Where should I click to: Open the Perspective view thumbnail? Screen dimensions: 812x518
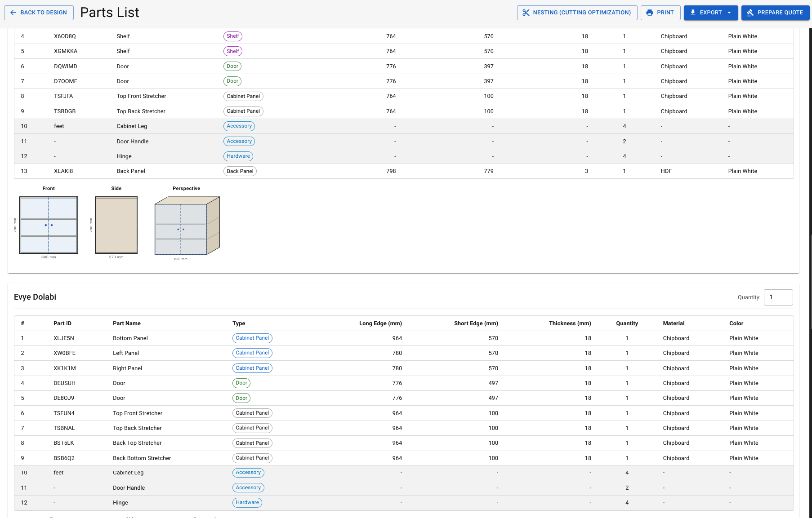187,226
